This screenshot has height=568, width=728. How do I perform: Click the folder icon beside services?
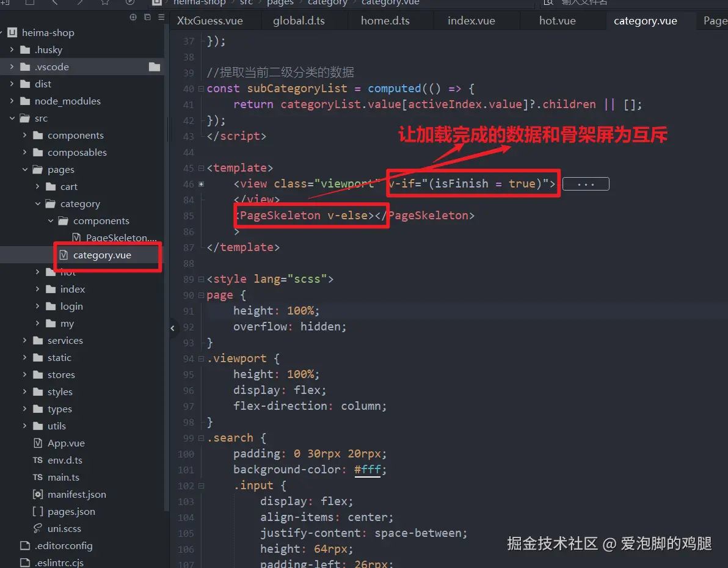click(x=38, y=340)
